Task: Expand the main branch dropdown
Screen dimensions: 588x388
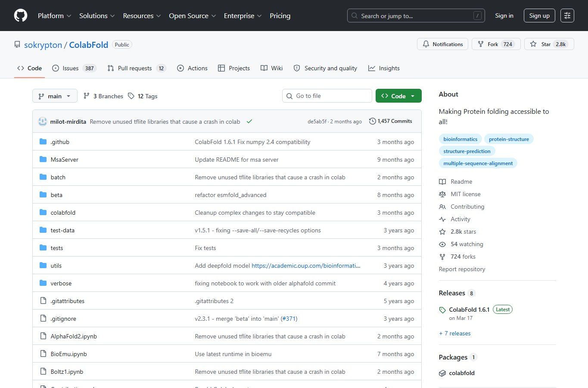Action: tap(55, 96)
